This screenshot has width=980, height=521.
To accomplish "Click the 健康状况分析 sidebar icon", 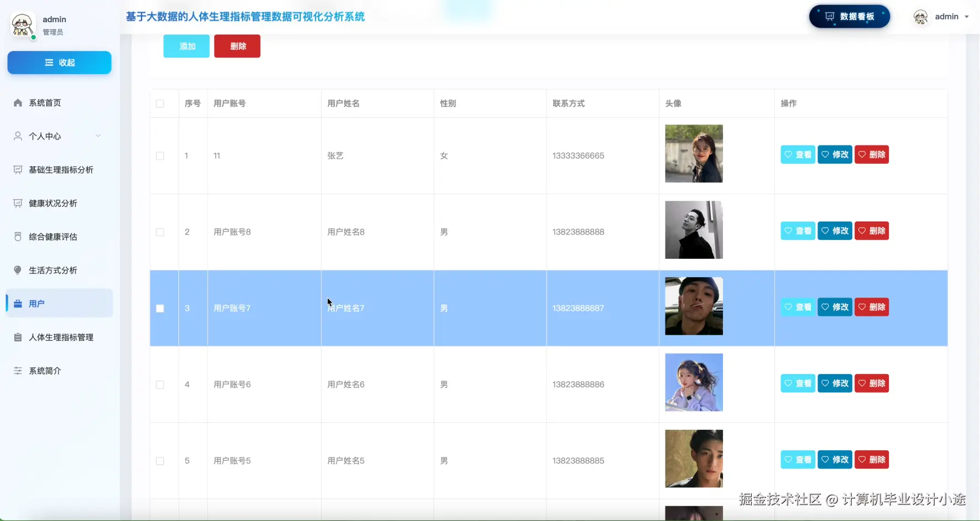I will [18, 203].
